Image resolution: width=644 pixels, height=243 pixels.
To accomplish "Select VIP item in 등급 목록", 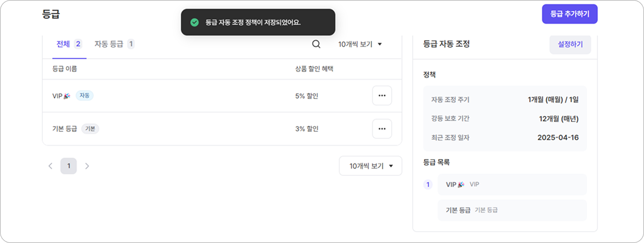I will 512,184.
